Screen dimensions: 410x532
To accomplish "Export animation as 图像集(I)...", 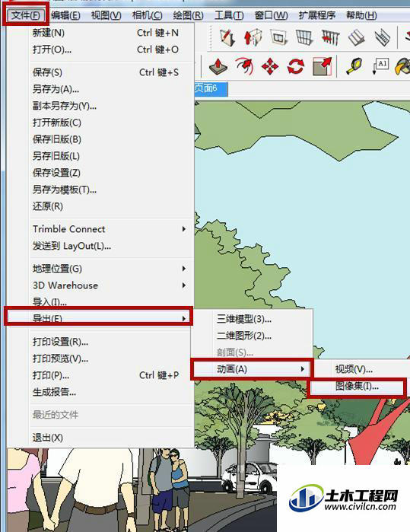I will point(357,387).
